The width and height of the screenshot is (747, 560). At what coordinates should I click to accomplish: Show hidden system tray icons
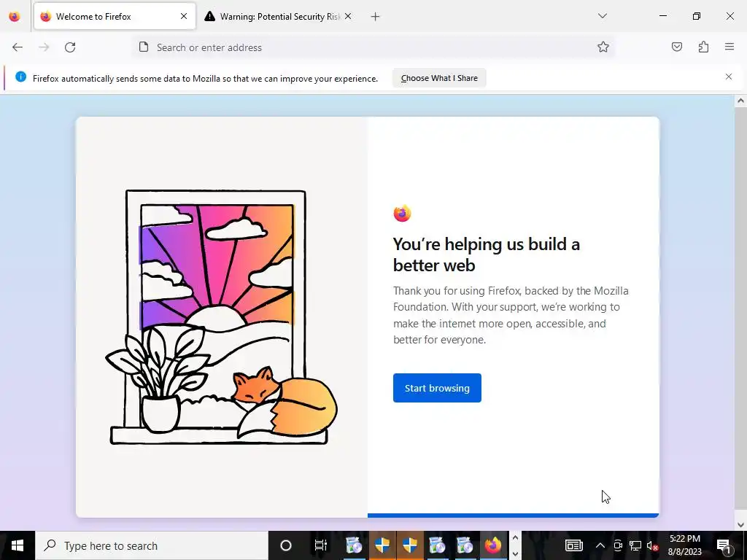pos(600,545)
